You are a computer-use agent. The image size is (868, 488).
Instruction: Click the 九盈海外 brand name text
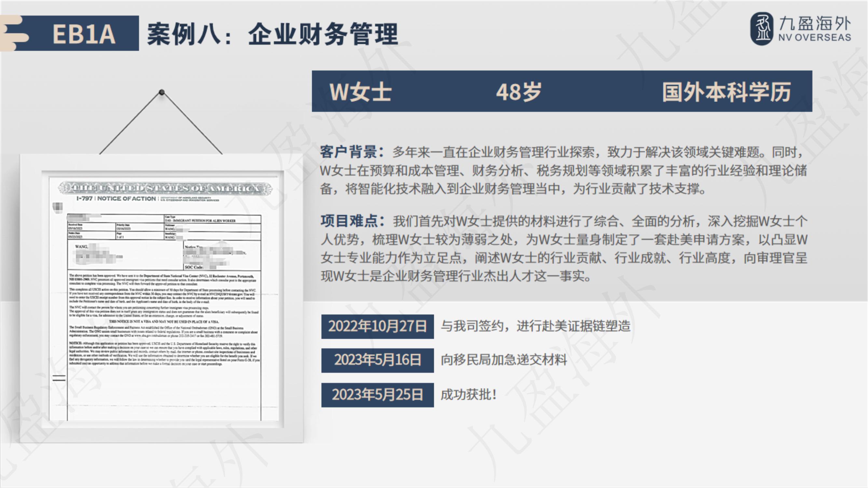coord(815,23)
